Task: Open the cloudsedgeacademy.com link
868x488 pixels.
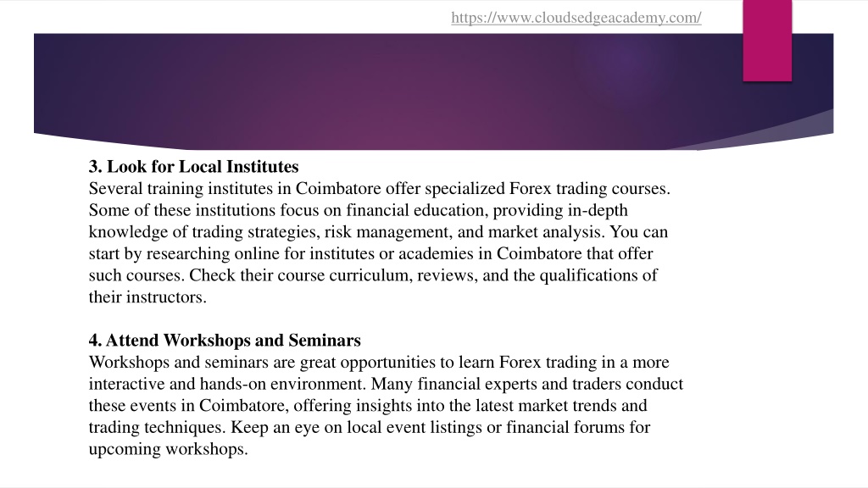Action: [x=576, y=18]
